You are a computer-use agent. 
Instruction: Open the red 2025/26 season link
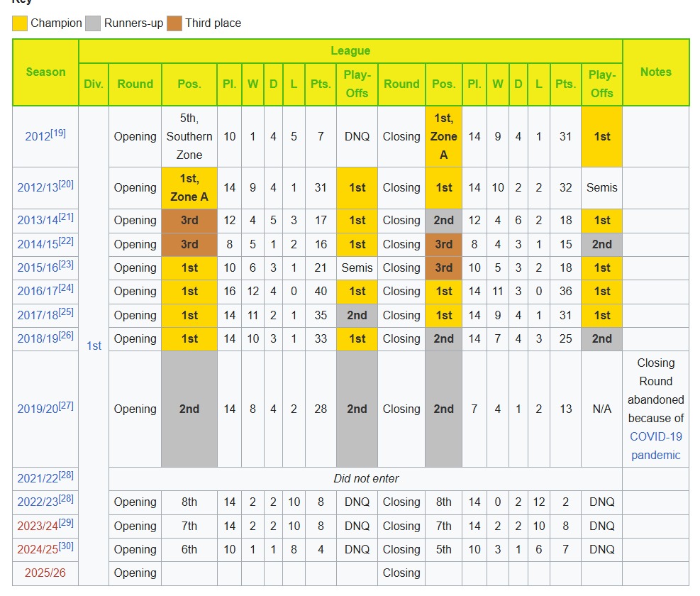tap(45, 573)
